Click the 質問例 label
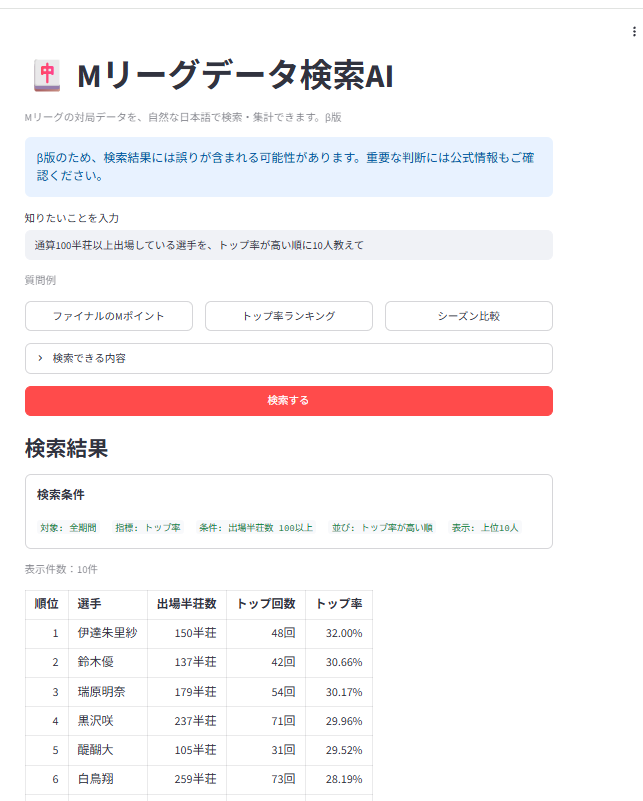The image size is (643, 801). [40, 280]
